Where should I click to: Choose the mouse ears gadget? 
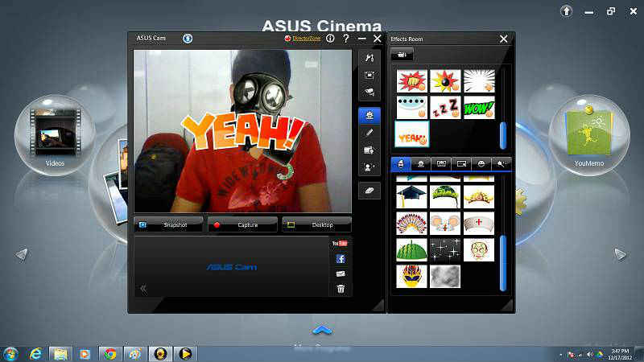point(445,224)
